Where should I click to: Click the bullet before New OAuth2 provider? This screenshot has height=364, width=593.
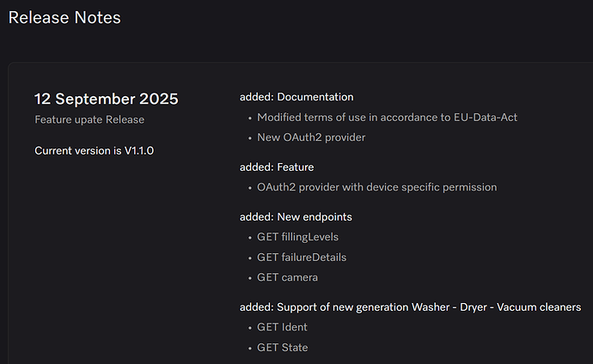tap(249, 138)
